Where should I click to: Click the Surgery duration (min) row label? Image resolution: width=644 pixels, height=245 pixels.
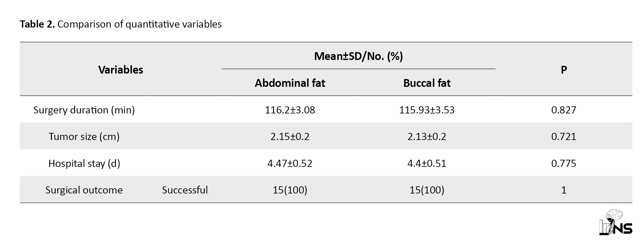pyautogui.click(x=84, y=110)
